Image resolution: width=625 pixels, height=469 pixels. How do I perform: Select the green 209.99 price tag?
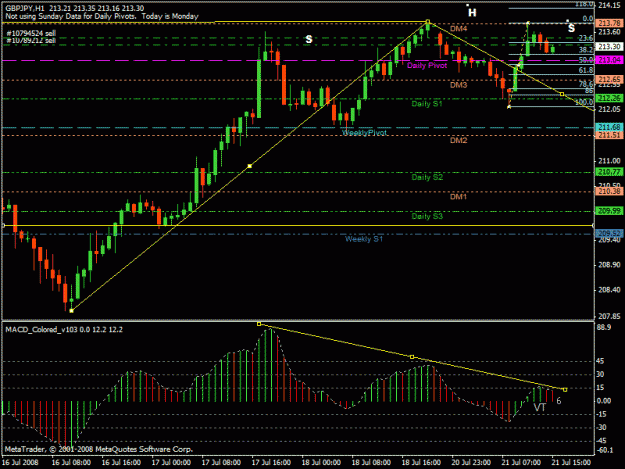point(609,211)
